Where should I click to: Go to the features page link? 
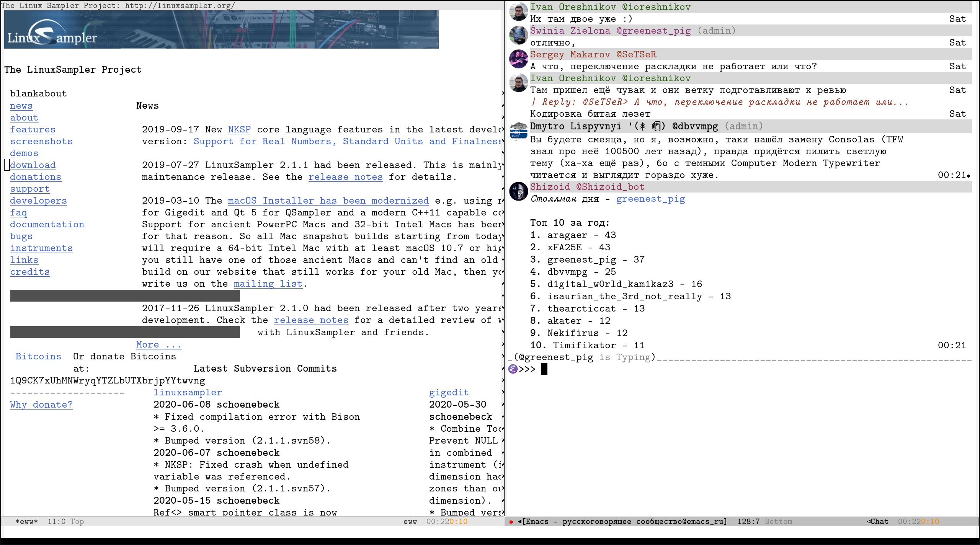[33, 129]
